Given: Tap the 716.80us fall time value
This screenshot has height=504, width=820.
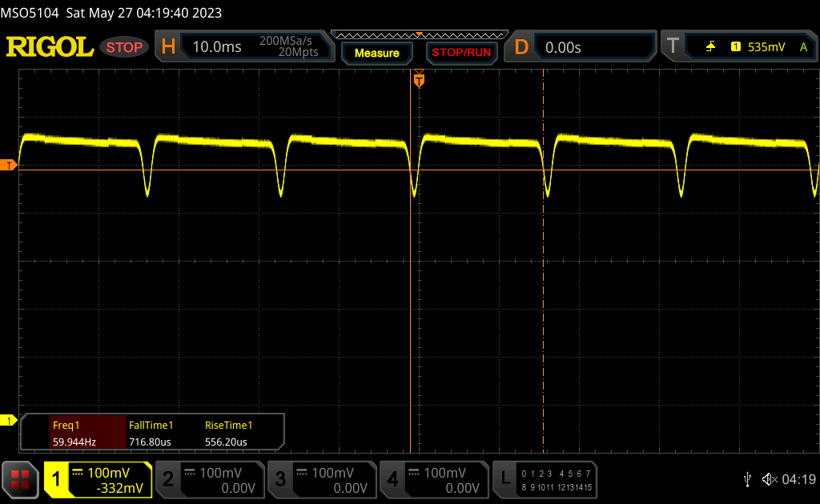Looking at the screenshot, I should (150, 442).
